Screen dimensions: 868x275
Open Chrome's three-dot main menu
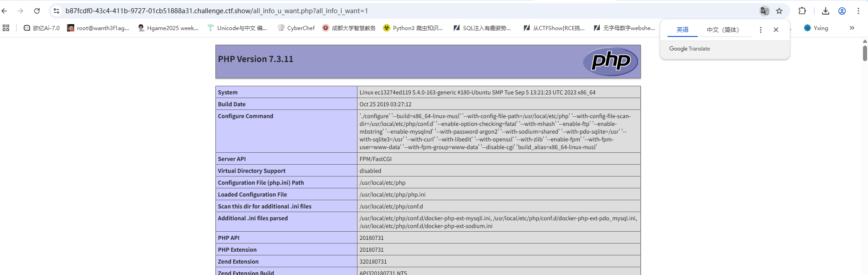click(858, 11)
